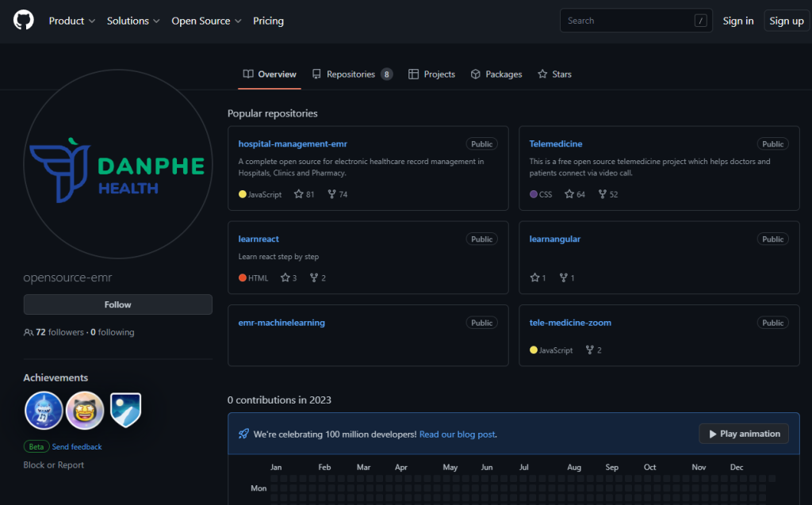Click the fork count 1 for learnangular
This screenshot has height=505, width=812.
567,277
